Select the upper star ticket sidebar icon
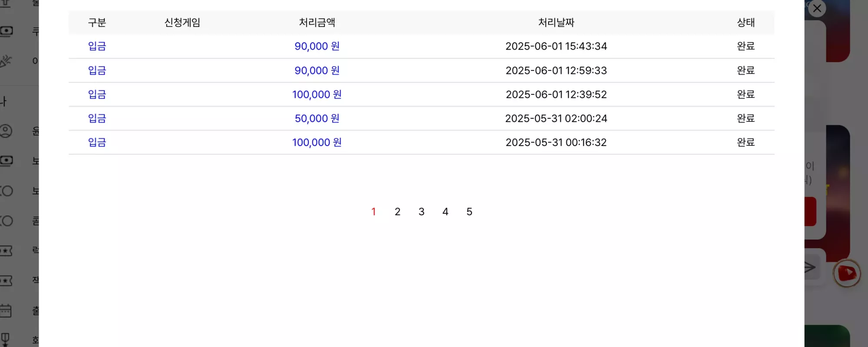The height and width of the screenshot is (347, 868). [6, 250]
